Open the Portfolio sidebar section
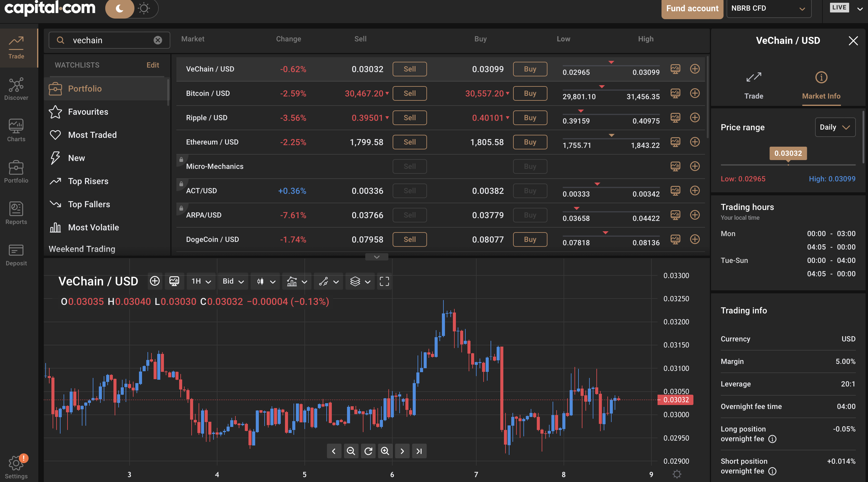 click(x=16, y=172)
